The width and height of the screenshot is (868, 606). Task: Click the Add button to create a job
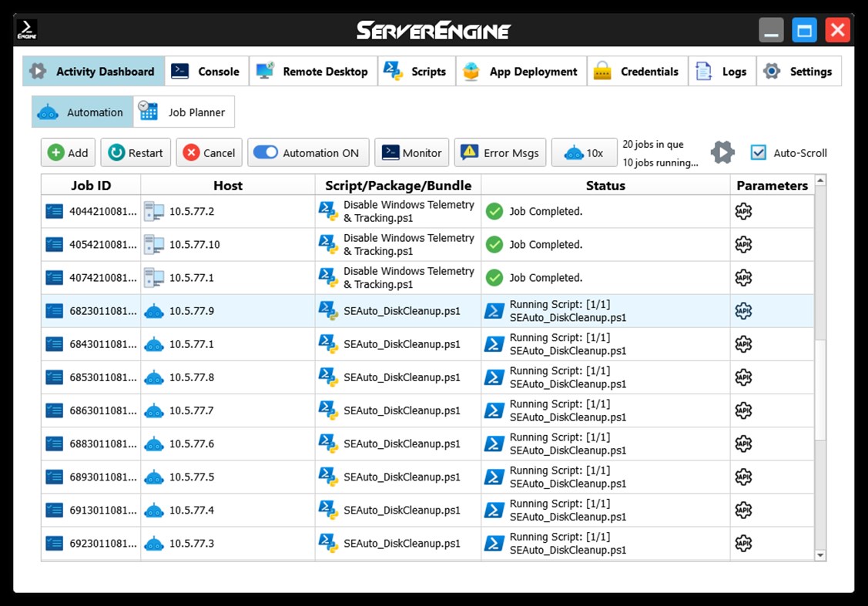click(x=68, y=152)
